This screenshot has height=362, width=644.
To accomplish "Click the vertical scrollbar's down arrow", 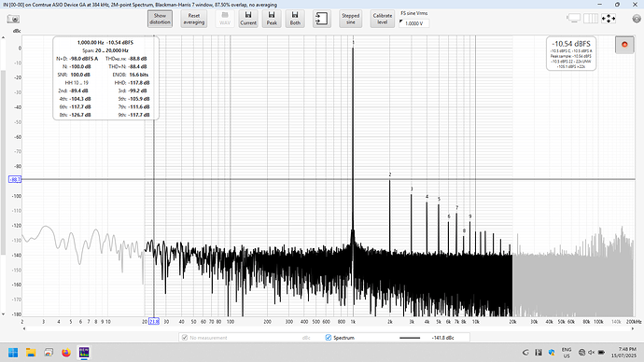I will [4, 314].
